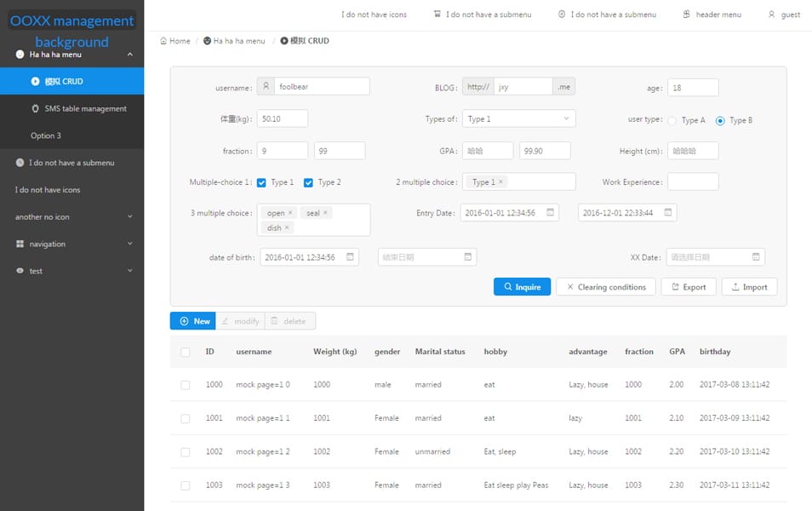Open the Types of dropdown
The height and width of the screenshot is (511, 812).
click(x=519, y=118)
